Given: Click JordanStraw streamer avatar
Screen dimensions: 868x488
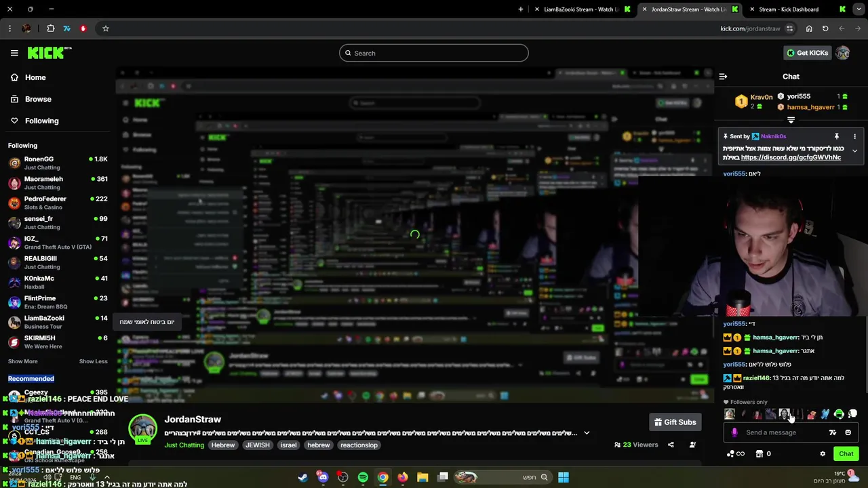Looking at the screenshot, I should pos(142,428).
